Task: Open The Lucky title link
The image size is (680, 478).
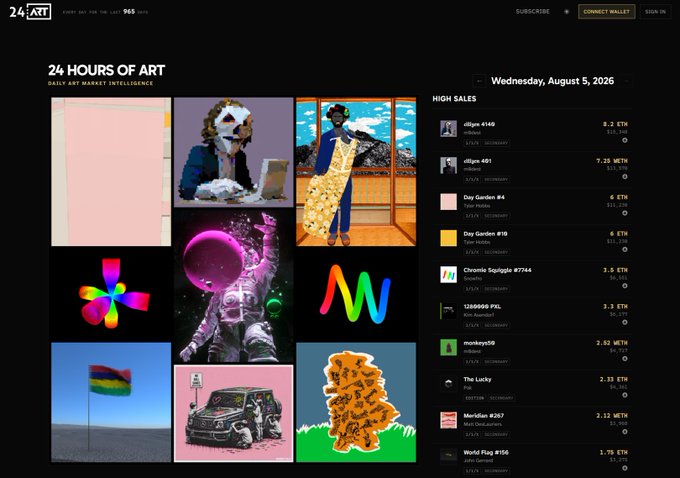Action: click(x=477, y=380)
